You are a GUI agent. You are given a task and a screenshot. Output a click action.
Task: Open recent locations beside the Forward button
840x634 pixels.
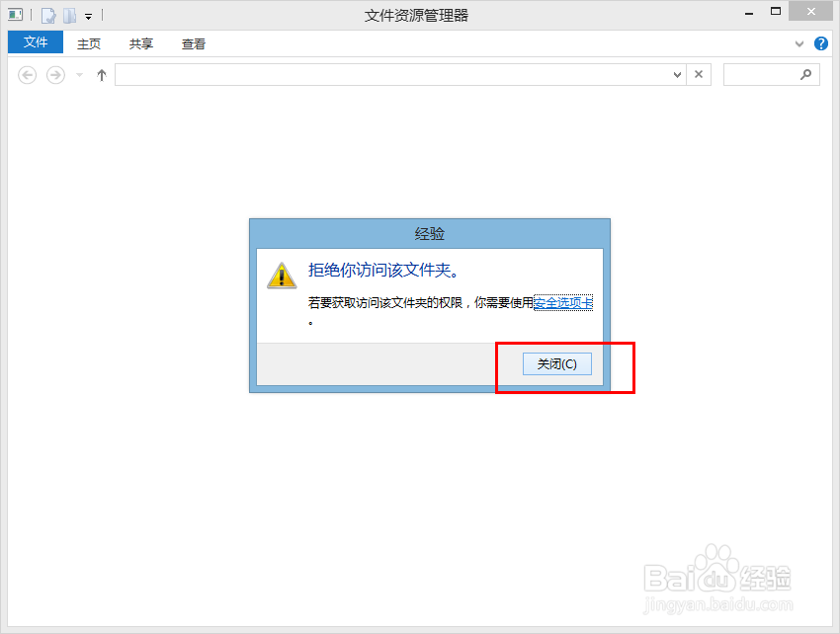tap(77, 74)
